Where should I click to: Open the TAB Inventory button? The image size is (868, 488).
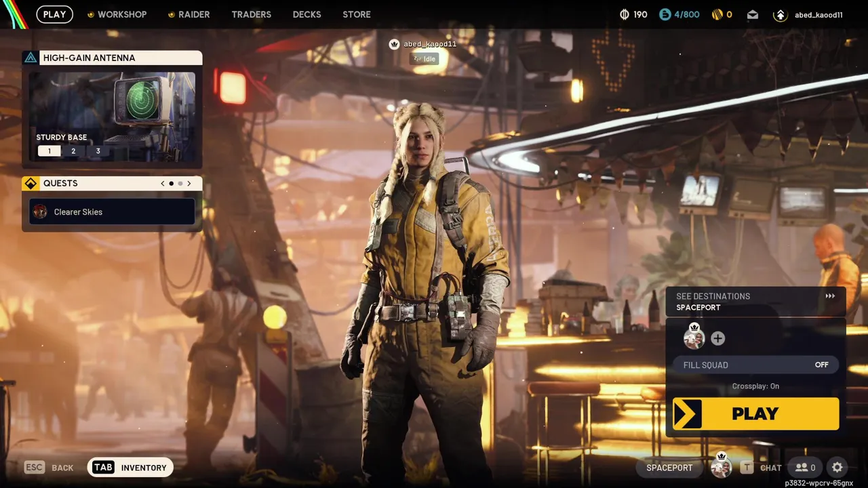(130, 468)
